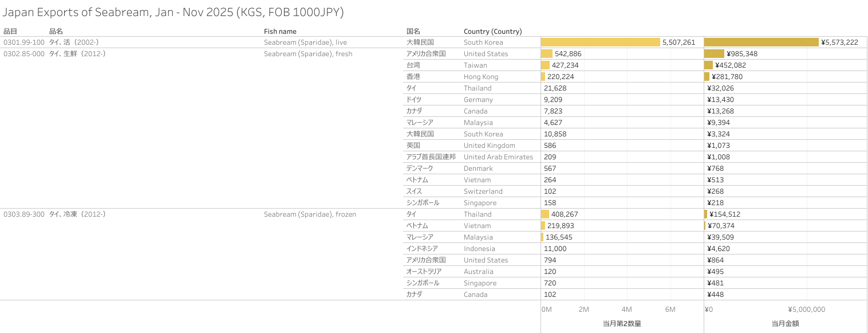Click 'Seabream (Sparidae), frozen' row label

point(310,214)
